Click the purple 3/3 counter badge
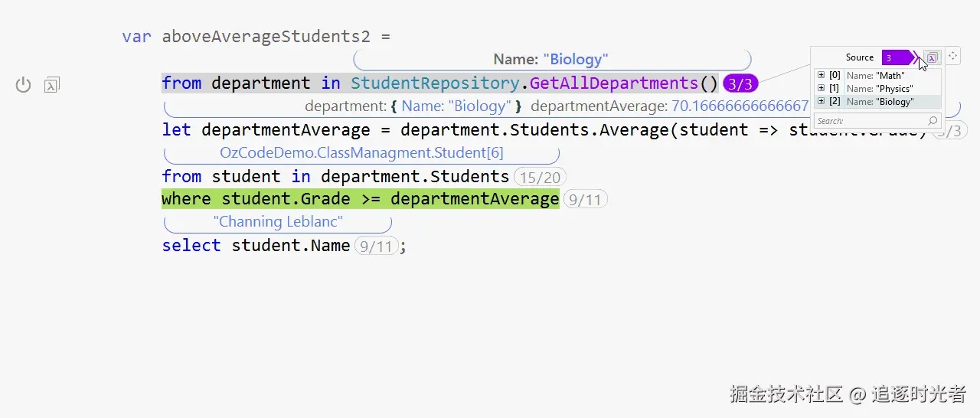 740,84
